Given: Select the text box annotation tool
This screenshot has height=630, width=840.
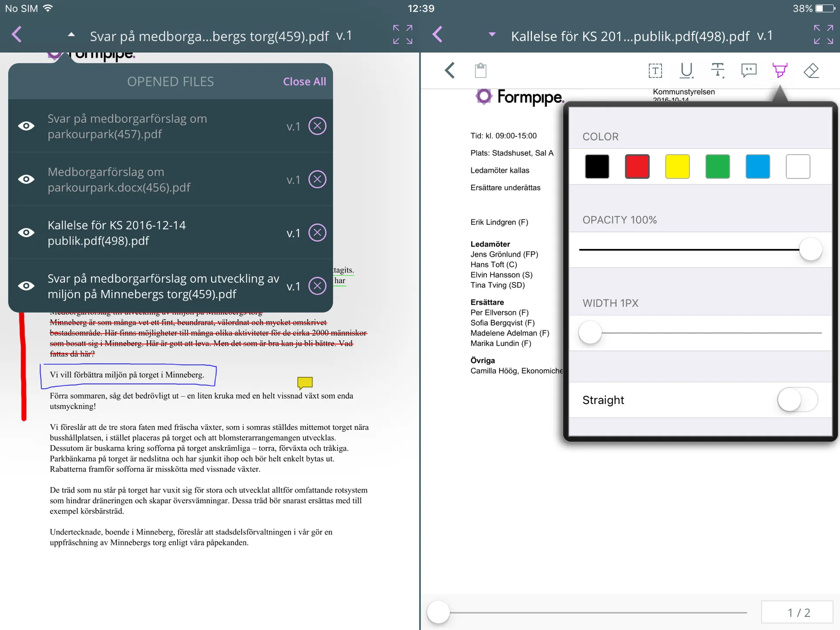Looking at the screenshot, I should (x=655, y=70).
